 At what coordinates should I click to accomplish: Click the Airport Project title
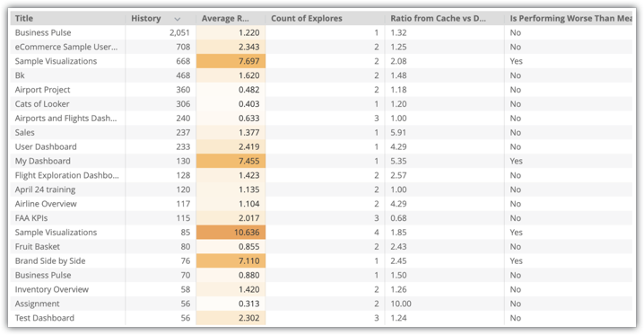(43, 90)
